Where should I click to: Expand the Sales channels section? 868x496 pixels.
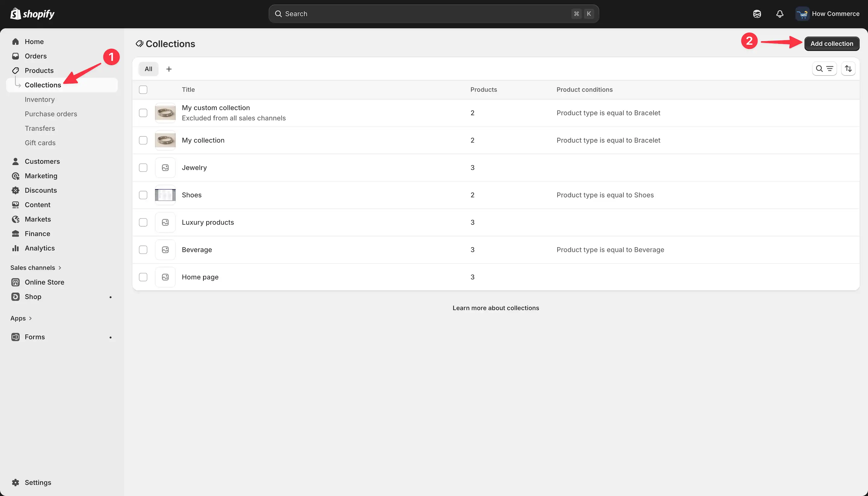click(x=36, y=268)
